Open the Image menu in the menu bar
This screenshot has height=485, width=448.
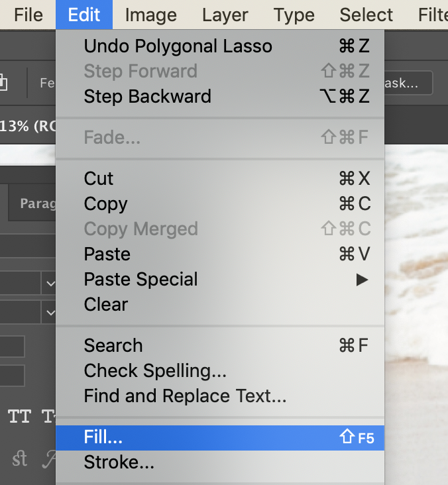coord(150,15)
